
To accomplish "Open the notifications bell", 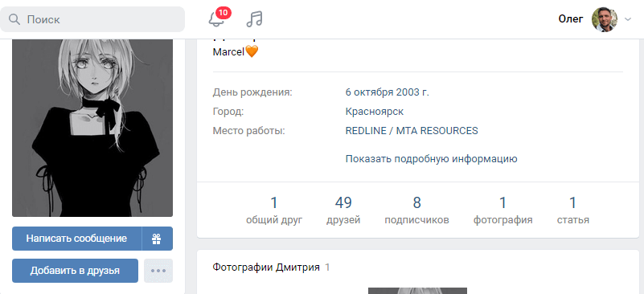I will coord(216,19).
